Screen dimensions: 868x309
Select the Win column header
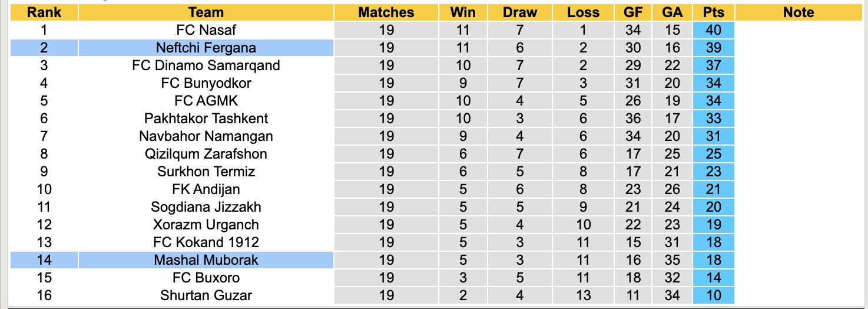(x=463, y=12)
